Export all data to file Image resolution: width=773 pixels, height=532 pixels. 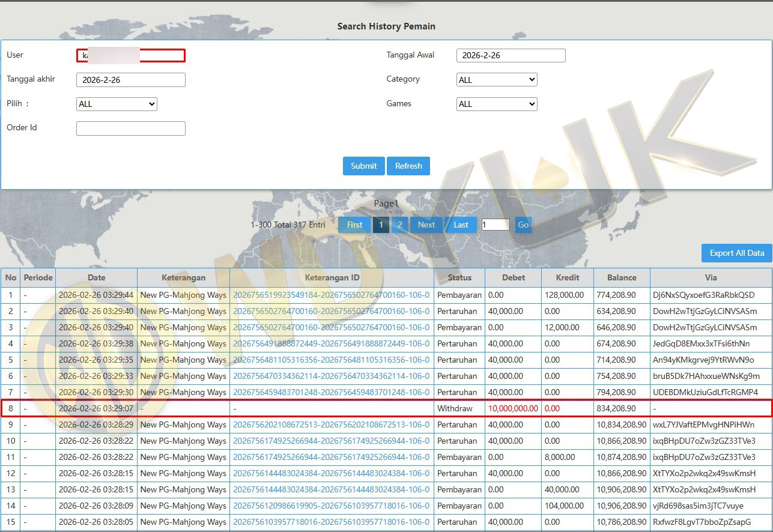736,253
